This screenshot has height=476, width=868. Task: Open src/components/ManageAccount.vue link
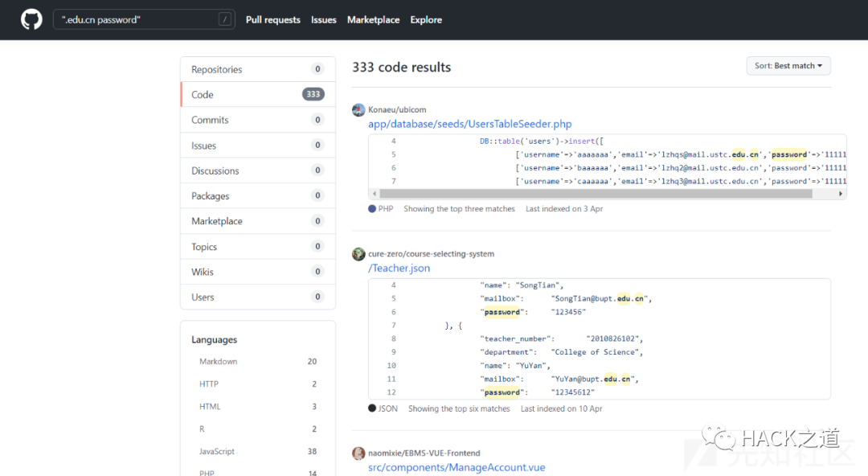tap(457, 467)
